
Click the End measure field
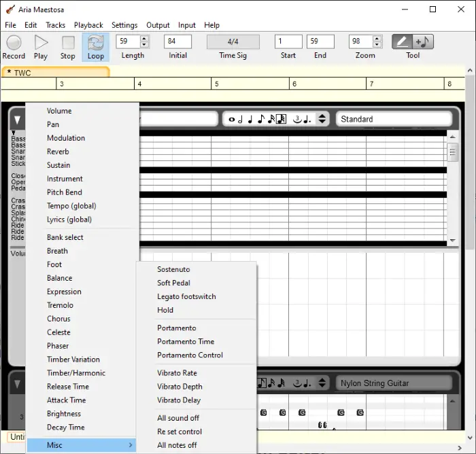[320, 41]
